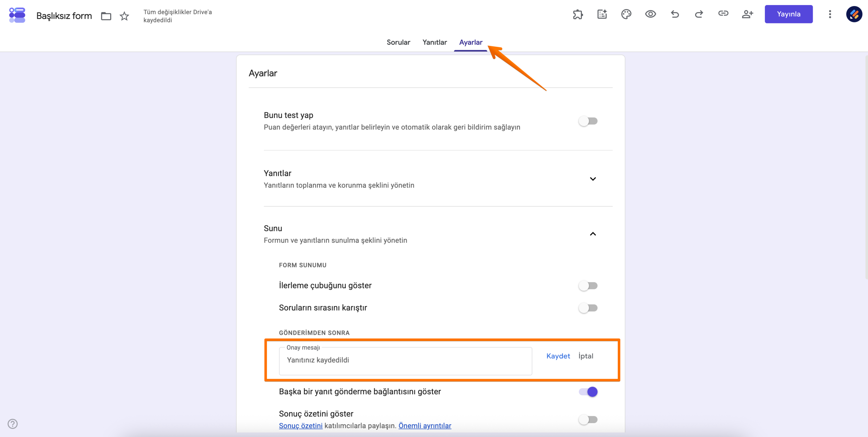Star the form
This screenshot has width=868, height=437.
tap(124, 16)
